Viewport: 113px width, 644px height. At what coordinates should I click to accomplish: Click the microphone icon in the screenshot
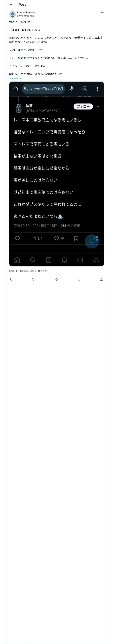tap(72, 89)
